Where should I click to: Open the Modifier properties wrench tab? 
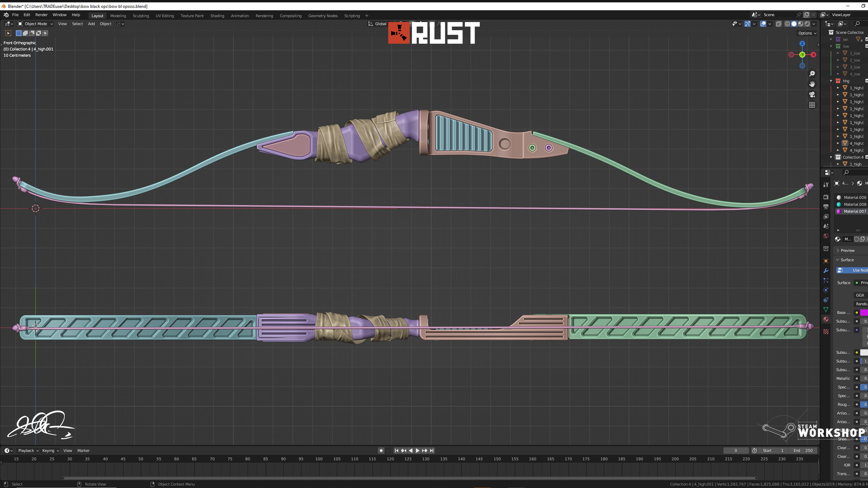826,271
